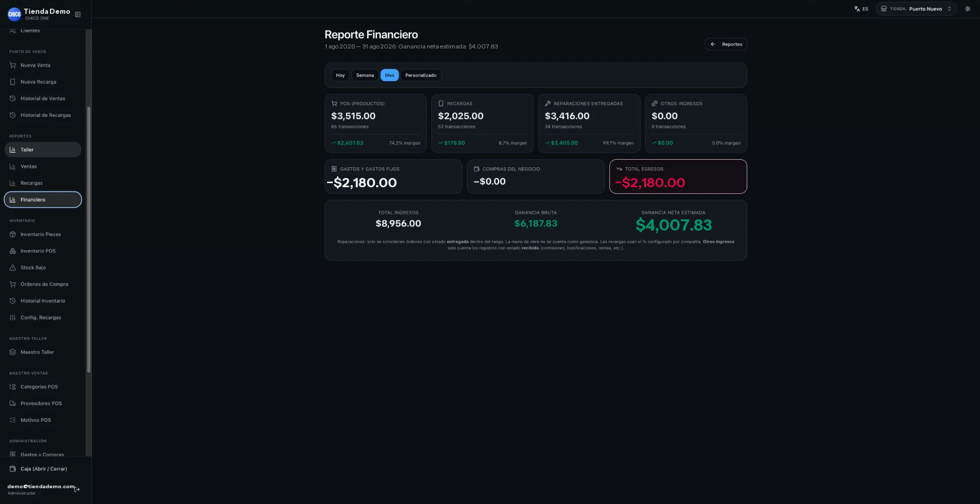Open the Tienda Puerto Nuevo store selector
Viewport: 980px width, 504px height.
(x=916, y=9)
